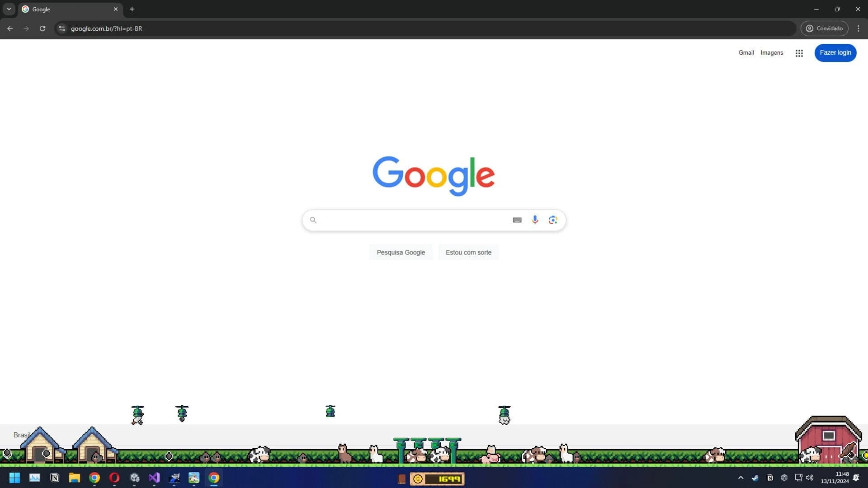Activate voice search with the microphone icon
Image resolution: width=868 pixels, height=488 pixels.
coord(535,220)
